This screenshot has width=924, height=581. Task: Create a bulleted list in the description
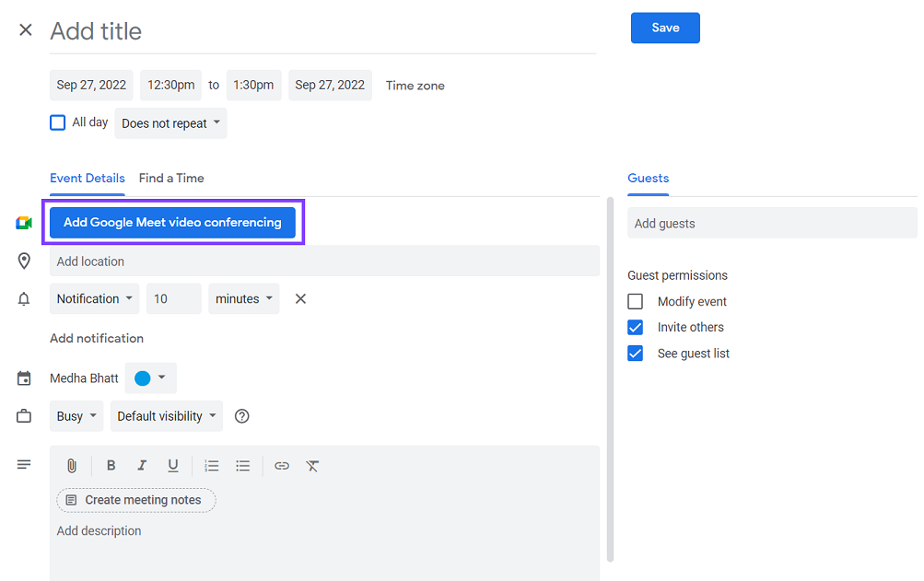[242, 465]
